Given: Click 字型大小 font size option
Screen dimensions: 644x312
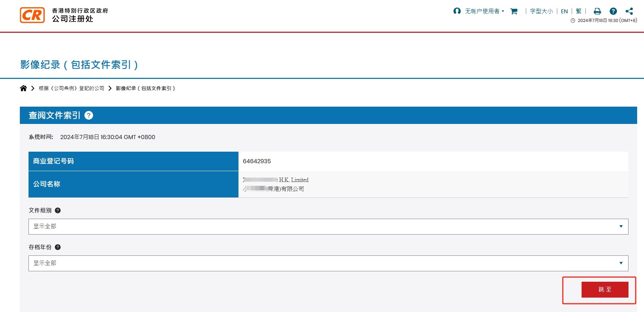Looking at the screenshot, I should (x=541, y=11).
